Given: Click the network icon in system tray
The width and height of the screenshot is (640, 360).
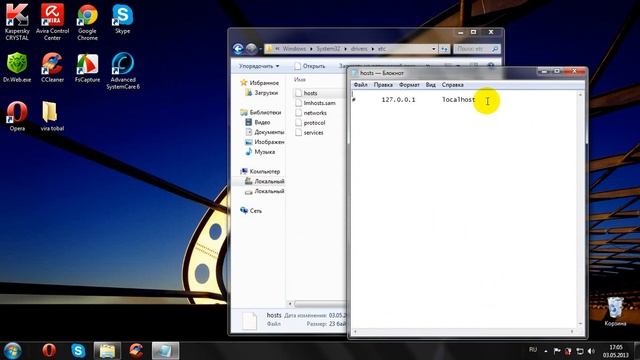Looking at the screenshot, I should [x=580, y=351].
